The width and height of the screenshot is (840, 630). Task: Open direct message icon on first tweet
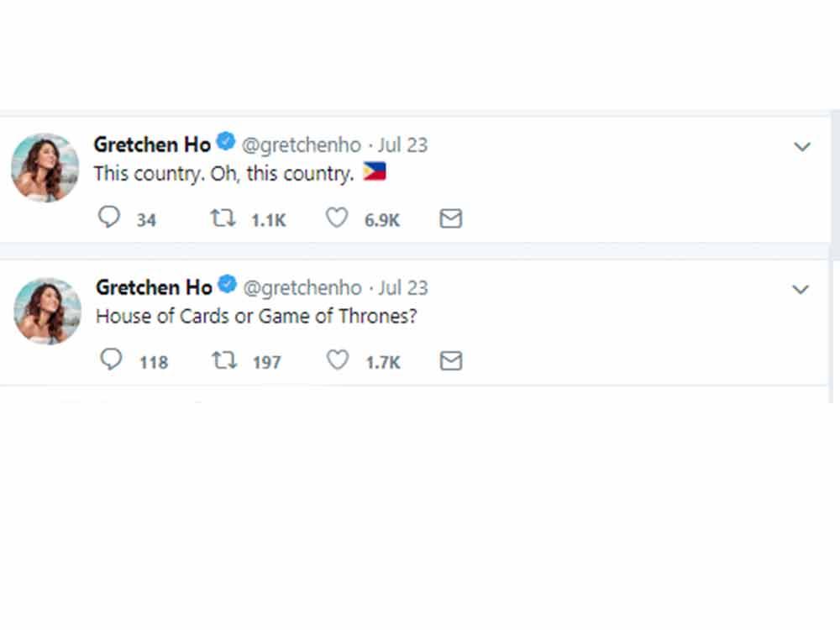click(x=450, y=218)
